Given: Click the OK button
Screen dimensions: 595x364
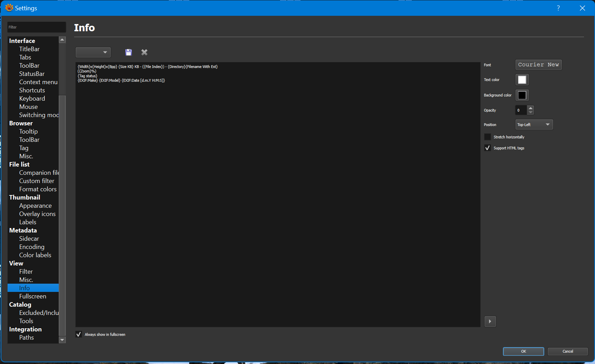Looking at the screenshot, I should point(523,351).
